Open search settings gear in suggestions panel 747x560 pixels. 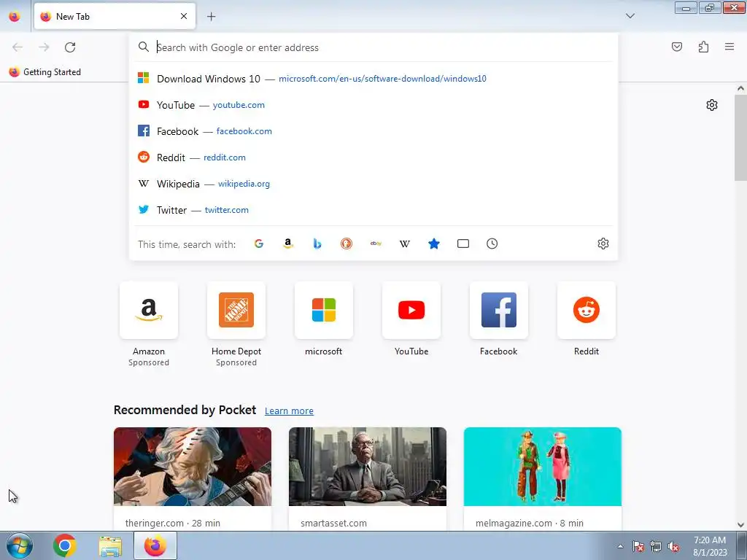click(x=603, y=244)
